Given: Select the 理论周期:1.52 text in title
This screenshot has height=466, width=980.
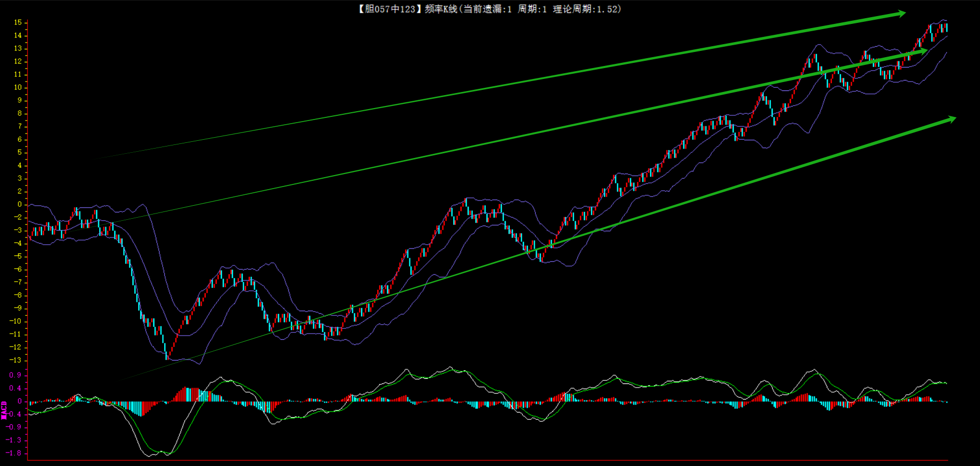Looking at the screenshot, I should pos(587,9).
